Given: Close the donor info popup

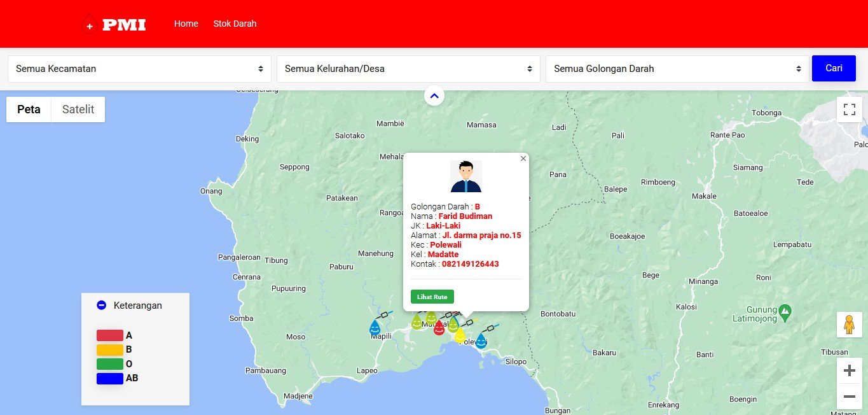Looking at the screenshot, I should (x=523, y=158).
